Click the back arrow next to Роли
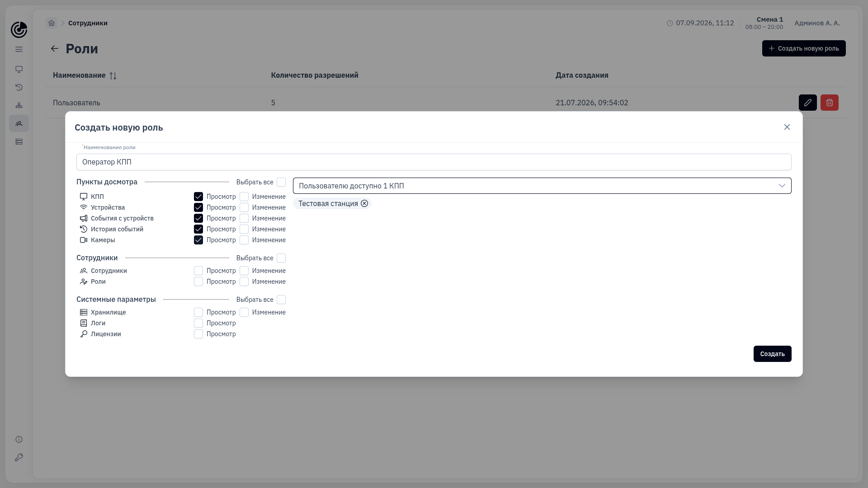This screenshot has height=488, width=868. [55, 48]
